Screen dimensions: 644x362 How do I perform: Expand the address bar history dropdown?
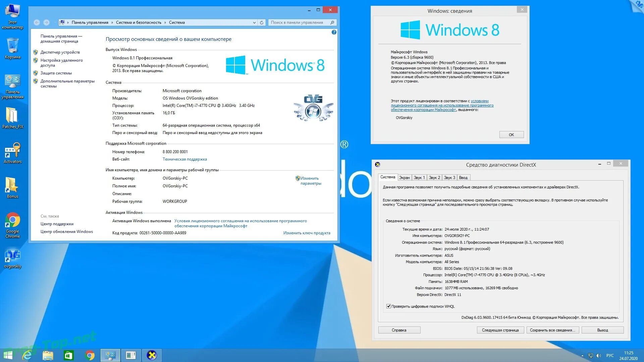[254, 22]
